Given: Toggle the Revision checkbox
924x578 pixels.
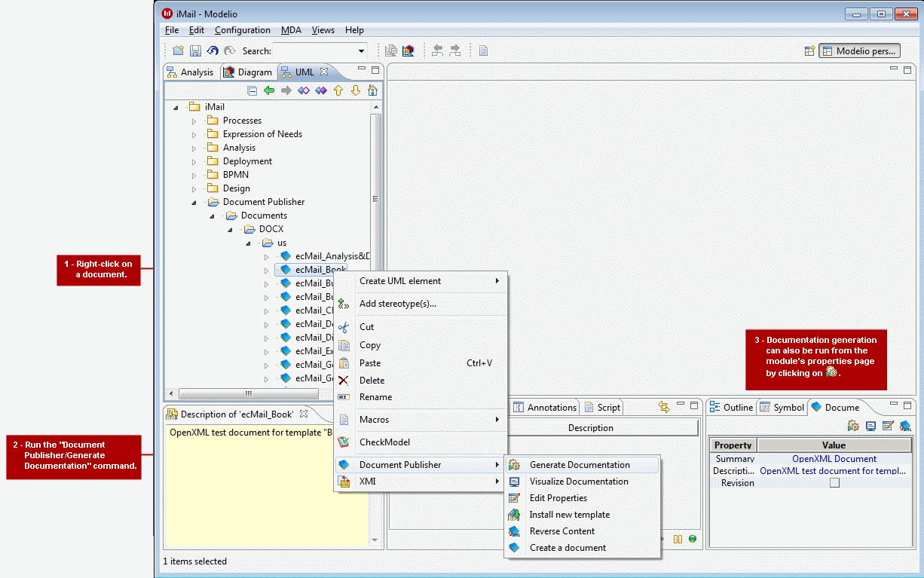Looking at the screenshot, I should coord(834,483).
